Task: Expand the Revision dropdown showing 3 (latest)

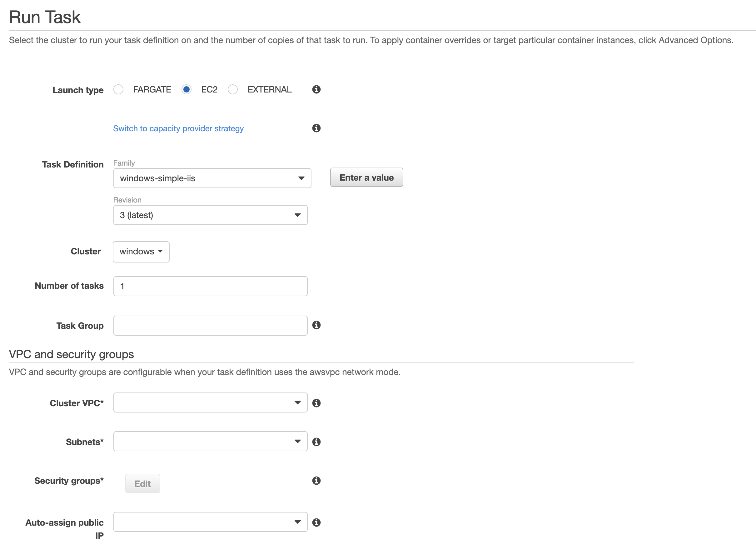Action: [x=210, y=215]
